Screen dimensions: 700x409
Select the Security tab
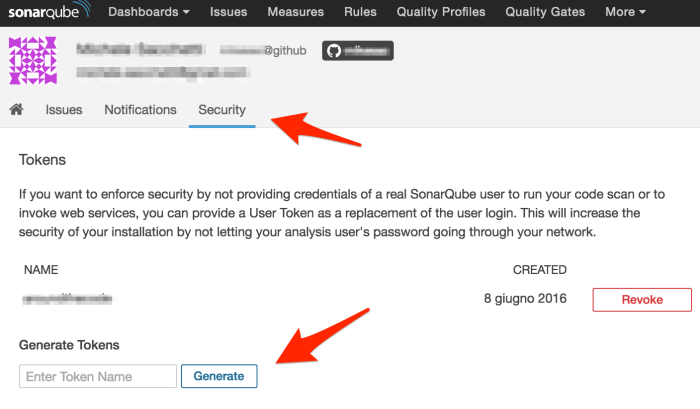[222, 110]
